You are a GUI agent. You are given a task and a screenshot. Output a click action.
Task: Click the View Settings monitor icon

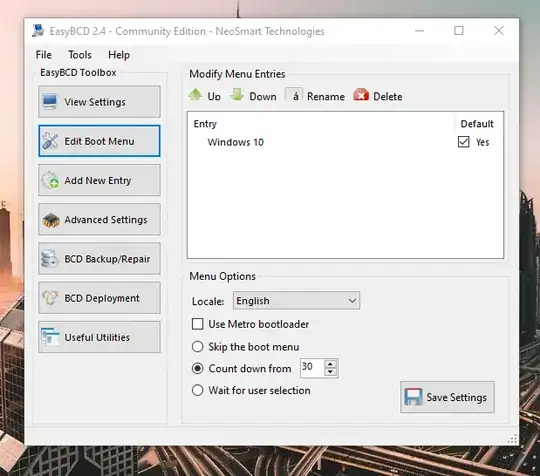[50, 102]
